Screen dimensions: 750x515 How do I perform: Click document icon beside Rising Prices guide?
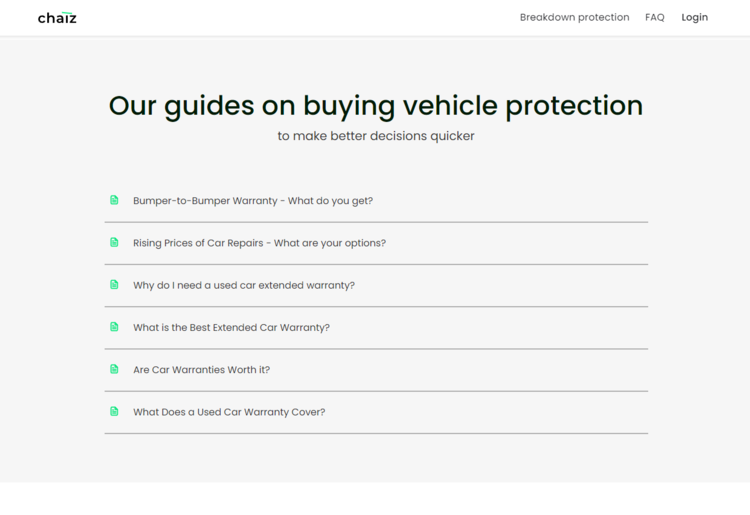coord(114,242)
